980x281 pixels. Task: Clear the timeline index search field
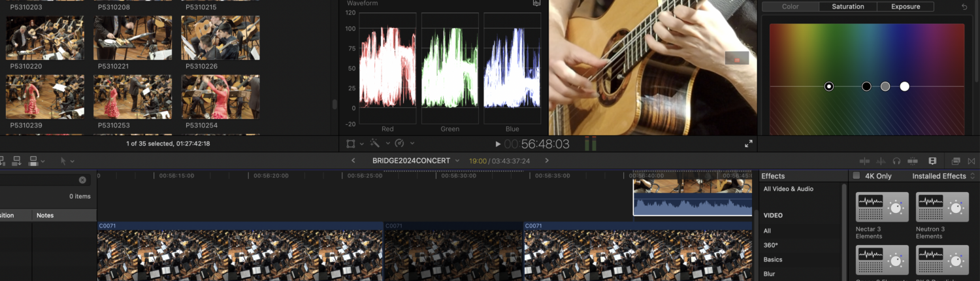click(82, 180)
